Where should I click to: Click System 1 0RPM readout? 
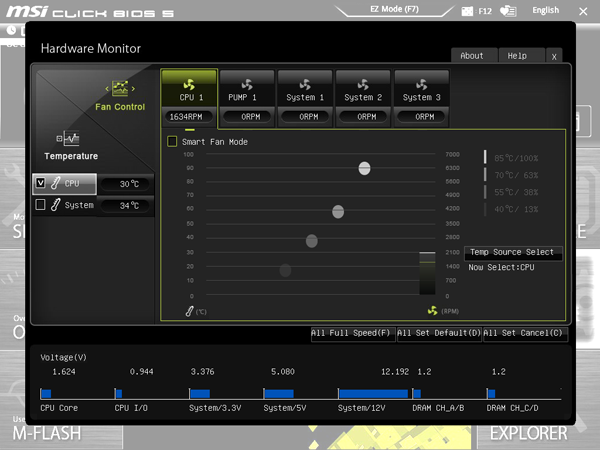pos(305,117)
